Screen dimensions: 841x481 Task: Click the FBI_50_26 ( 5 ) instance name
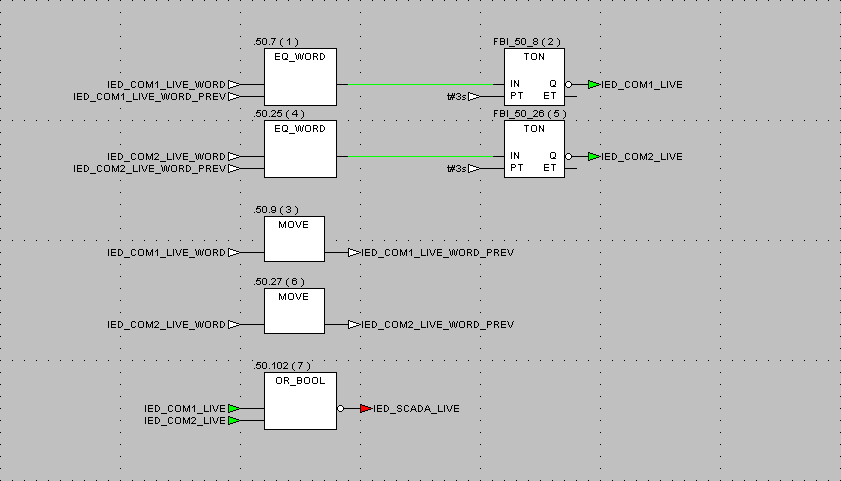pos(530,114)
